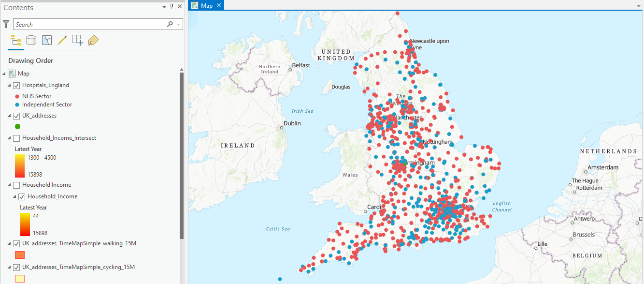Click into the Contents Search field
The height and width of the screenshot is (284, 644).
(x=89, y=24)
